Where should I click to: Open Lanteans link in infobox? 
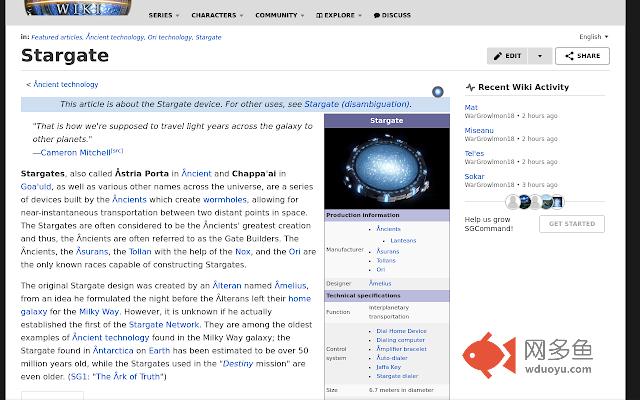pos(403,241)
